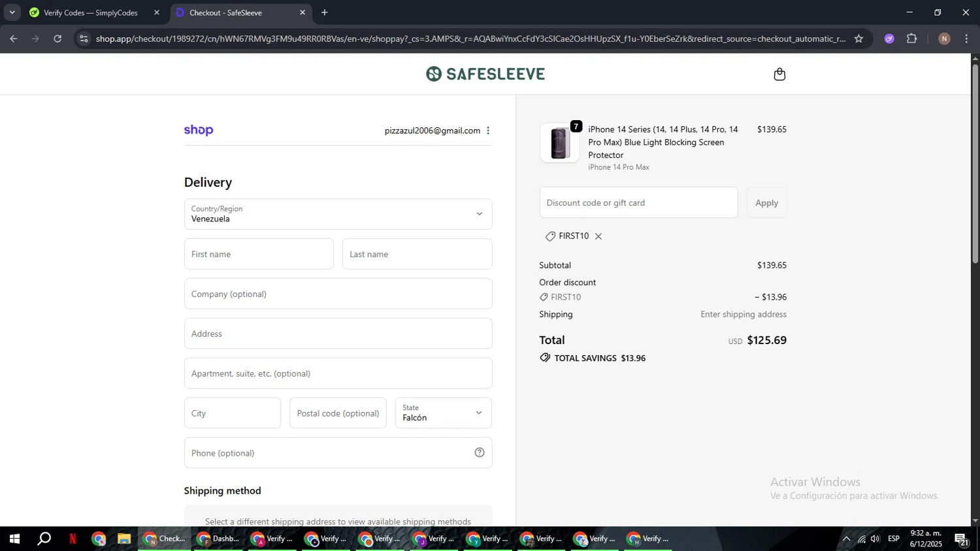
Task: Click the Discount code or gift card field
Action: pyautogui.click(x=638, y=202)
